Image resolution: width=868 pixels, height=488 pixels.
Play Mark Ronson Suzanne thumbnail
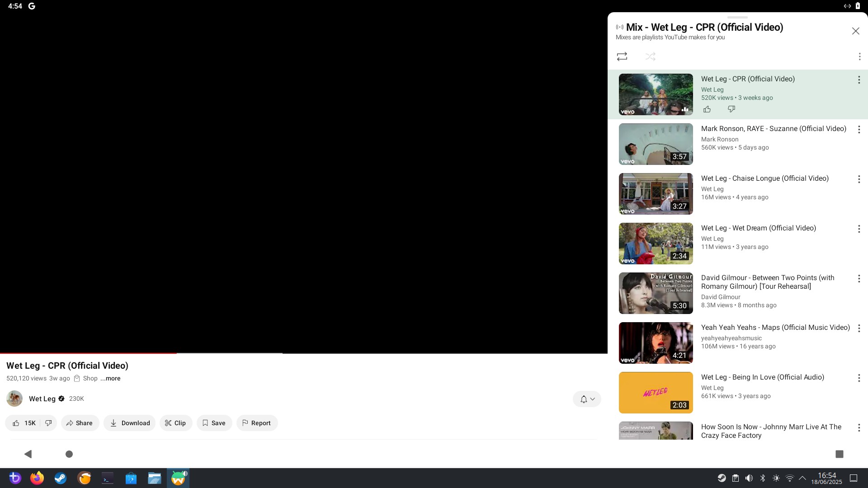tap(656, 144)
